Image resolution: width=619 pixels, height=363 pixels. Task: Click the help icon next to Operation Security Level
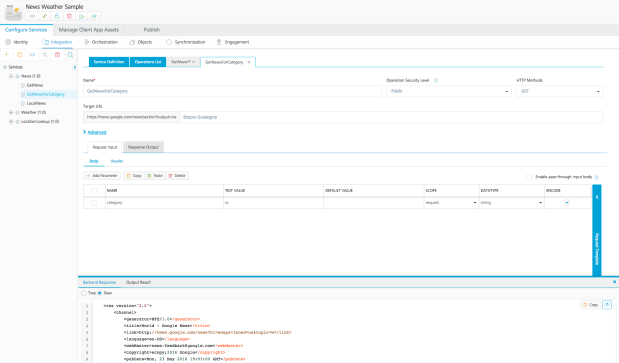tap(436, 80)
